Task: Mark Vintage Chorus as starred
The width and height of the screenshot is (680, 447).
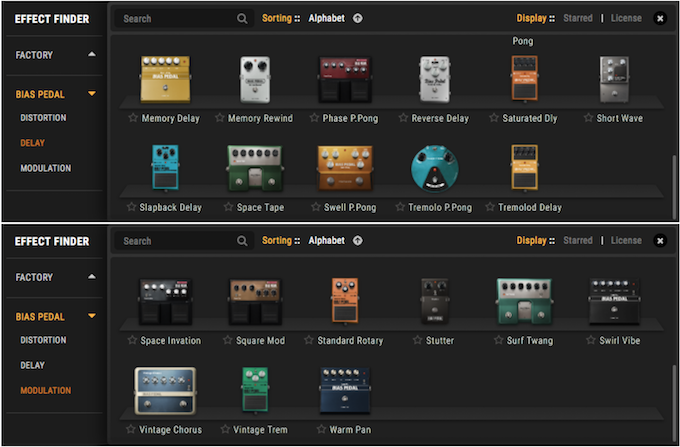Action: coord(131,430)
